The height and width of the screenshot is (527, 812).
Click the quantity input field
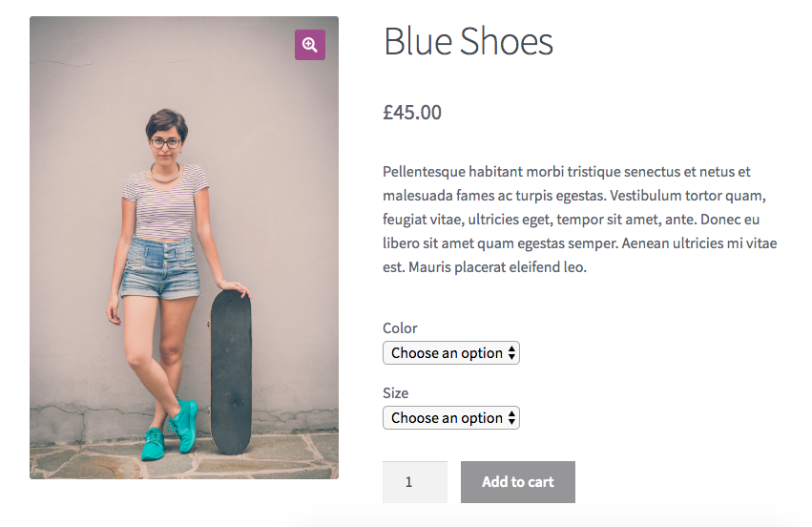[415, 482]
